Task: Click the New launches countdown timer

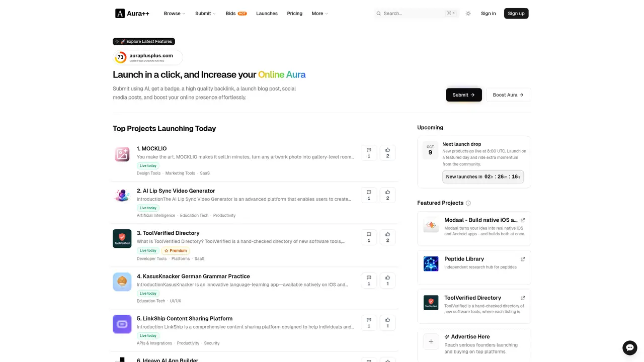Action: 483,177
